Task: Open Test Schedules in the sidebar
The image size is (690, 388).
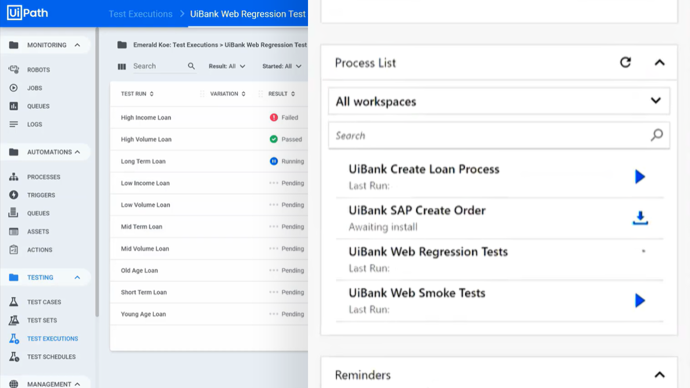Action: coord(51,357)
